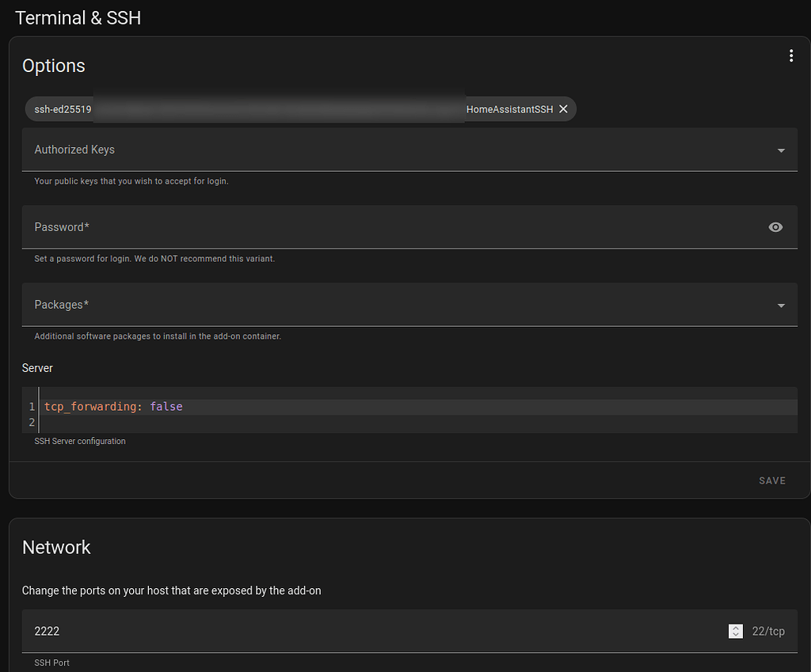Click line number 1 in editor gutter
Viewport: 811px width, 672px height.
[x=32, y=407]
